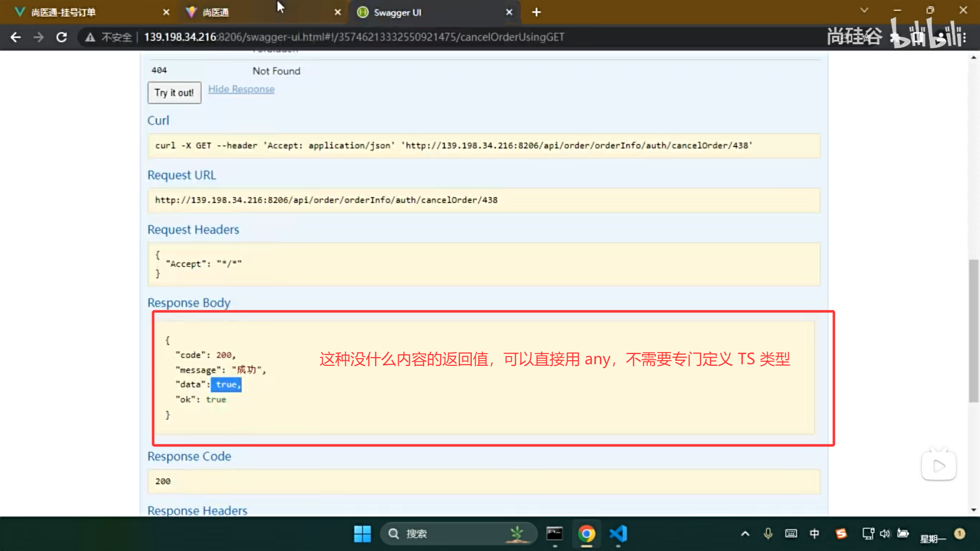Screen dimensions: 980x551
Task: Toggle the touch keyboard tray icon
Action: click(x=791, y=534)
